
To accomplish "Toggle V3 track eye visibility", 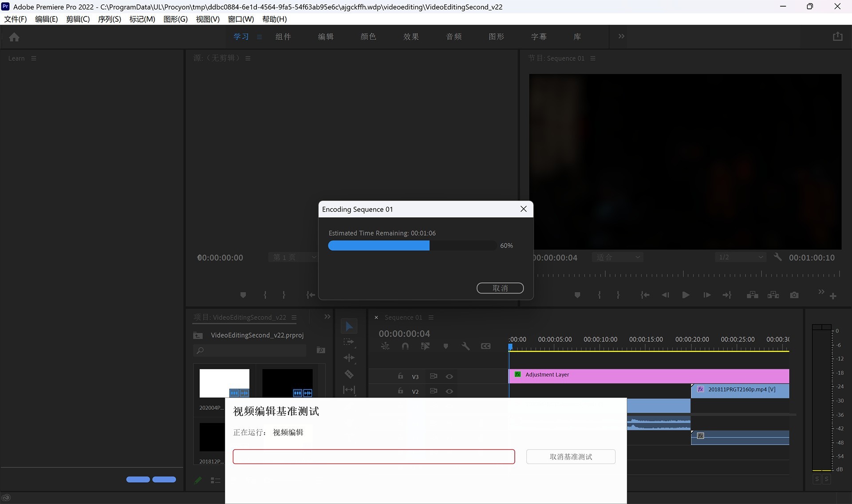I will click(450, 377).
